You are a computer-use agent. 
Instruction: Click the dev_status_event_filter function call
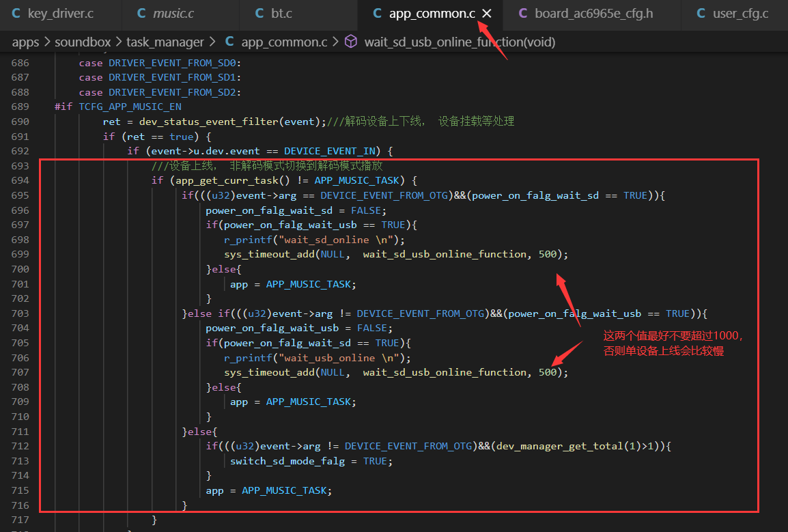click(208, 122)
